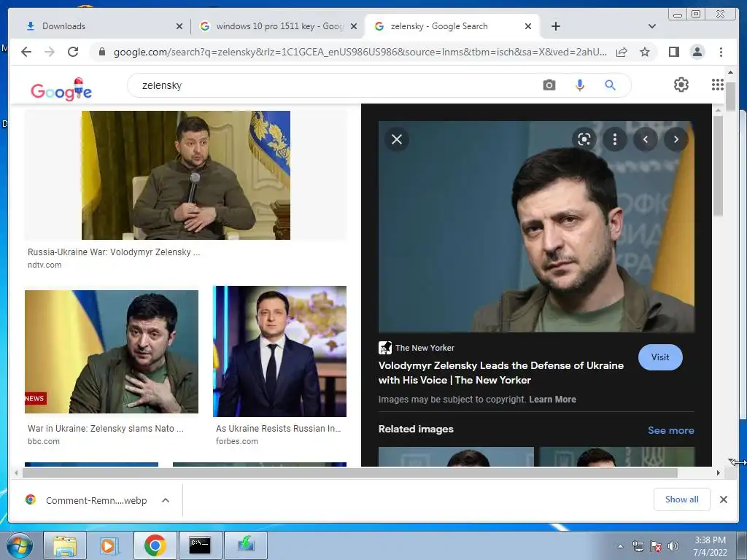Open Windows Explorer from the taskbar
Image resolution: width=747 pixels, height=560 pixels.
tap(65, 545)
